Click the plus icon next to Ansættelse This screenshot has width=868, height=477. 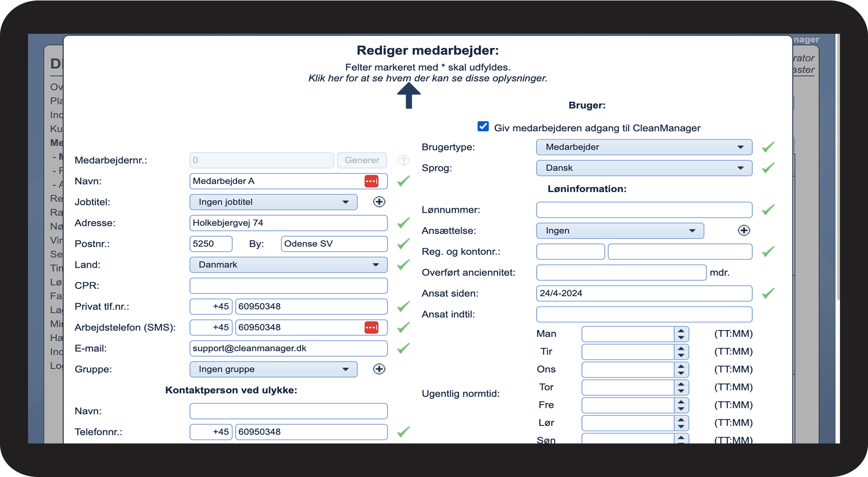coord(744,230)
